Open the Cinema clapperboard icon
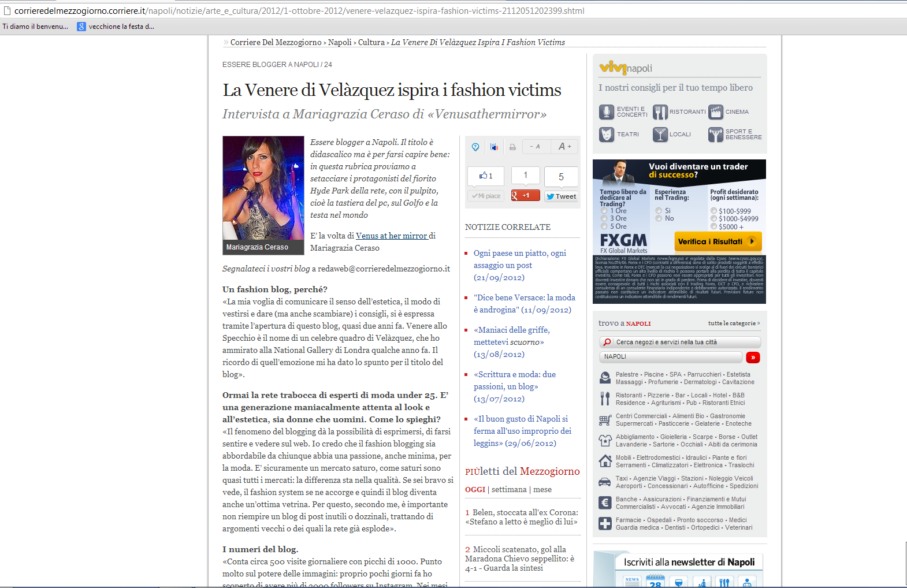This screenshot has width=907, height=588. pyautogui.click(x=716, y=112)
